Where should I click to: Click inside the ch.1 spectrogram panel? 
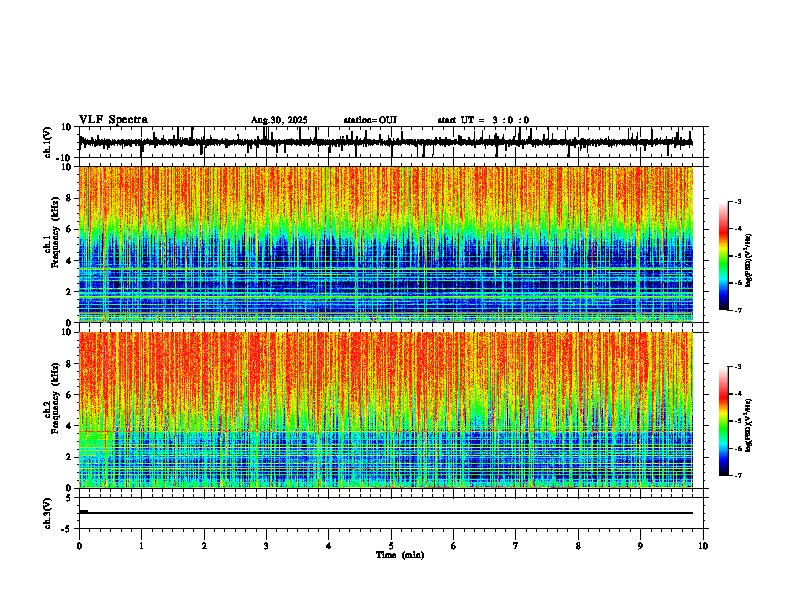pyautogui.click(x=386, y=244)
